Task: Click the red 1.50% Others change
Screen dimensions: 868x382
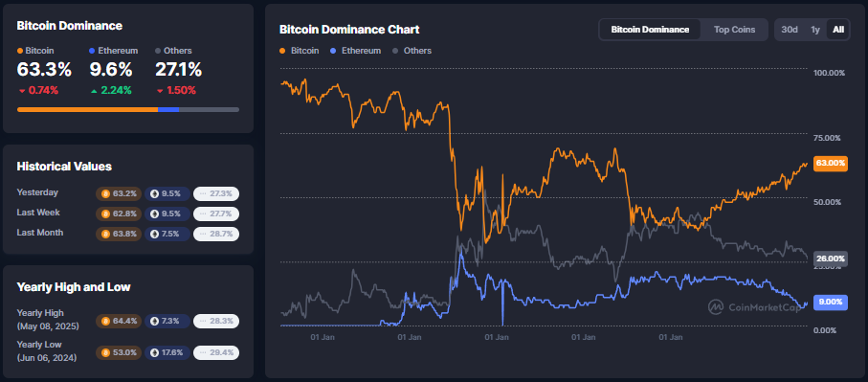Action: tap(176, 90)
